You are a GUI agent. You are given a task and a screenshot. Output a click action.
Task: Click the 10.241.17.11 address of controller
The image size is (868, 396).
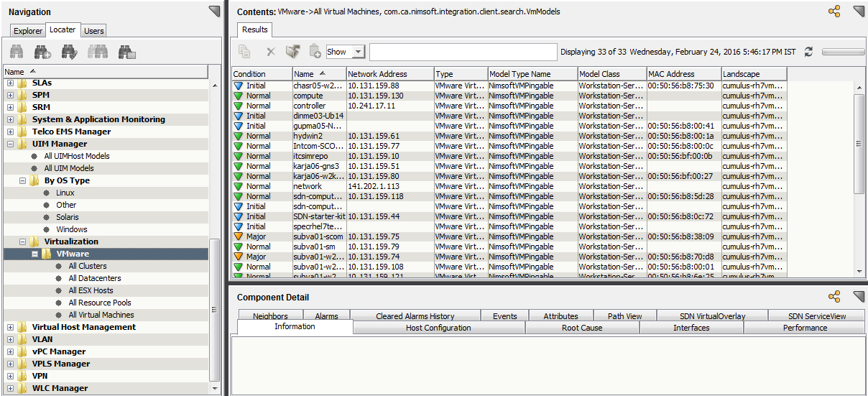[390, 106]
